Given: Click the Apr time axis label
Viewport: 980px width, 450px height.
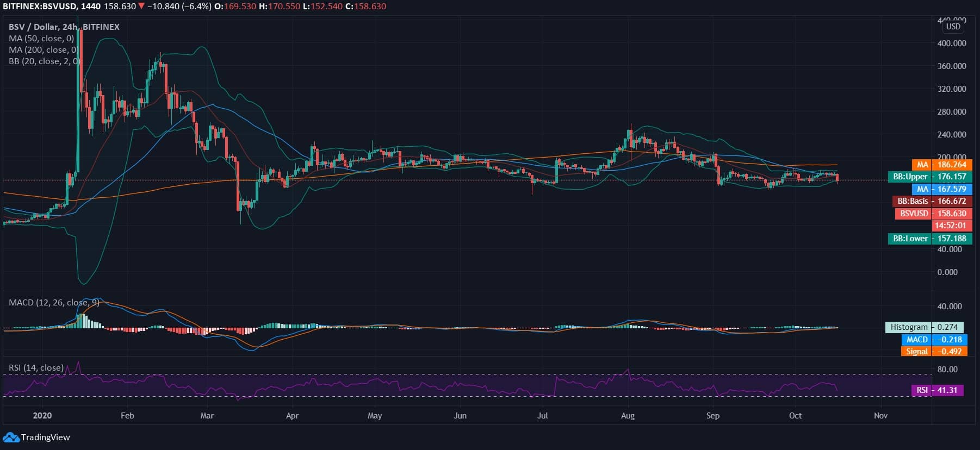Looking at the screenshot, I should (x=293, y=416).
